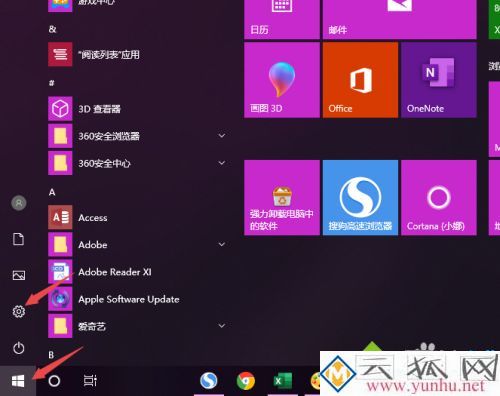This screenshot has height=396, width=500.
Task: Jump via the letter A header
Action: pos(52,192)
